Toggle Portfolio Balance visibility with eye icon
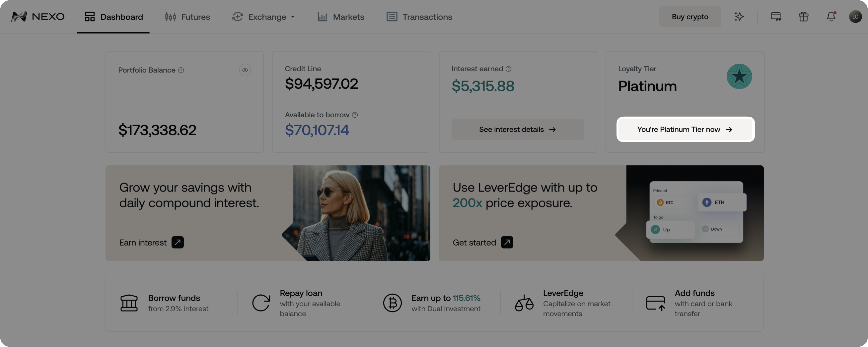The height and width of the screenshot is (347, 868). (x=245, y=70)
